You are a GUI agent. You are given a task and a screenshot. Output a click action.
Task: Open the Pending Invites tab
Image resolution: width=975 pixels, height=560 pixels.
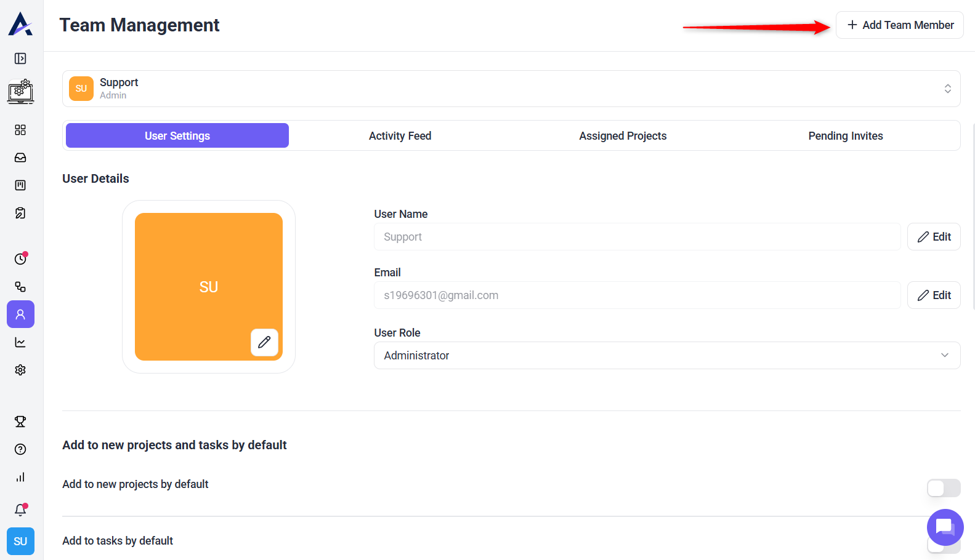(x=845, y=136)
